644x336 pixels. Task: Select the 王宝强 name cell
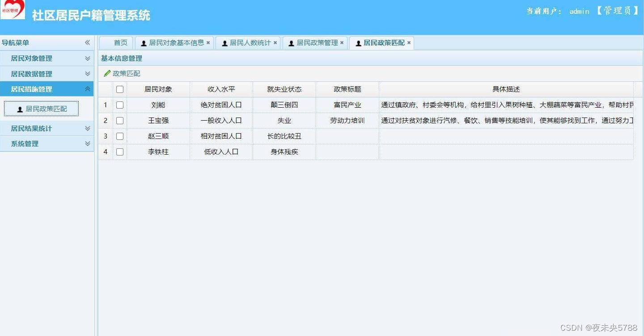click(158, 121)
